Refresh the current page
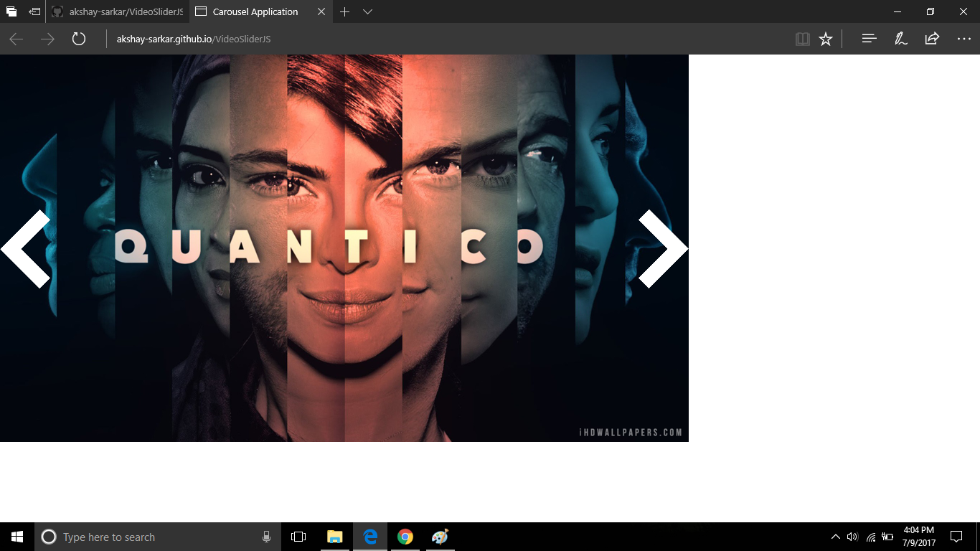 (79, 39)
